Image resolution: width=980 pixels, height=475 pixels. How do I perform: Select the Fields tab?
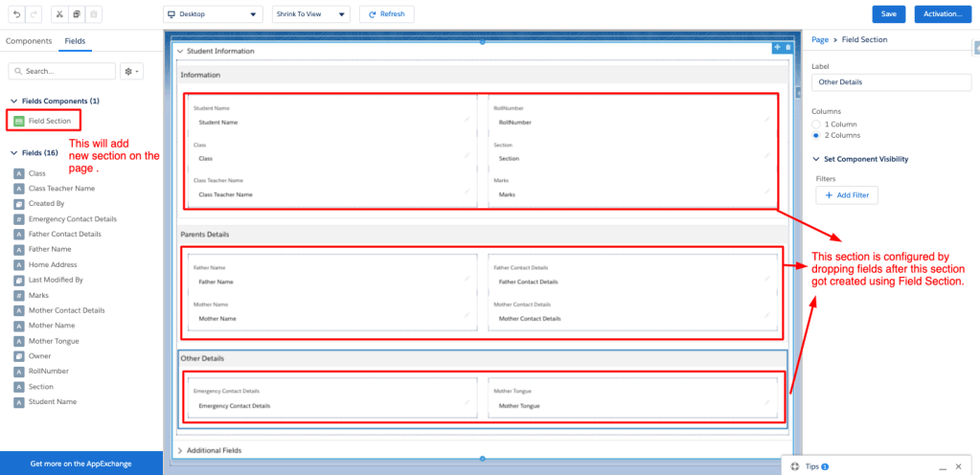coord(75,41)
